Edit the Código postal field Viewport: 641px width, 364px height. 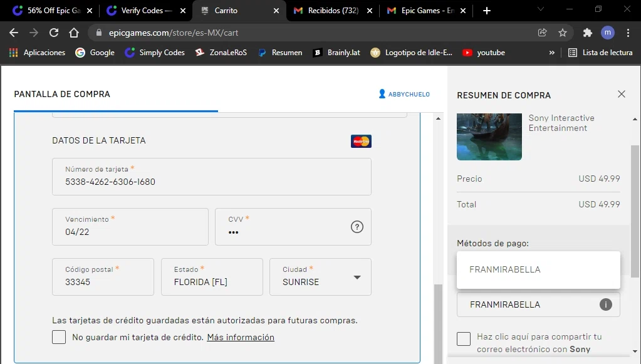103,276
